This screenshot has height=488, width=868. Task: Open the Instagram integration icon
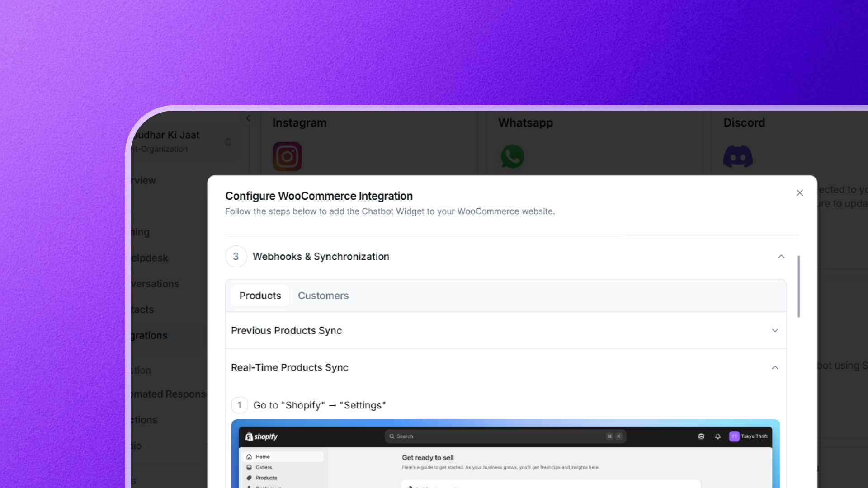click(288, 156)
